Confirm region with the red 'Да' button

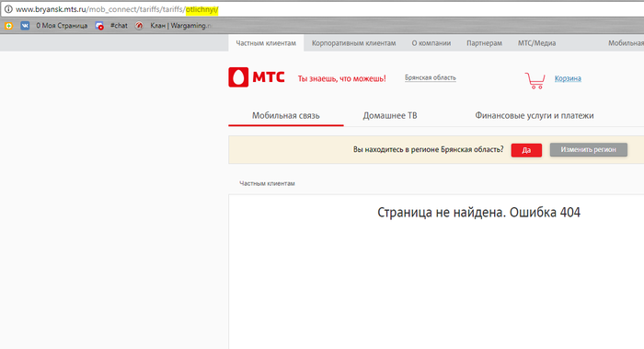(x=526, y=150)
